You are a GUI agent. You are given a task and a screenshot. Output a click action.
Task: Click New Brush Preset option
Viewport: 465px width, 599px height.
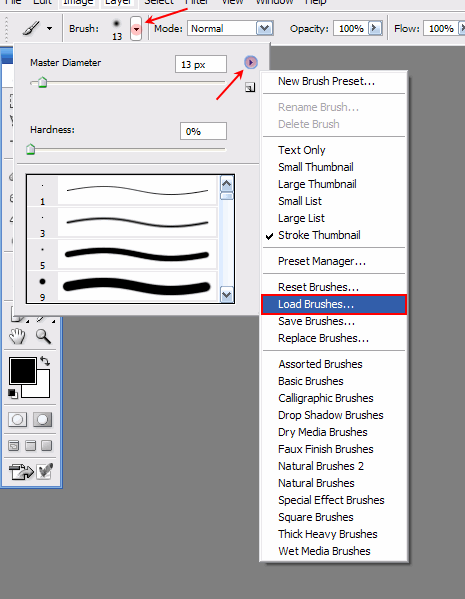(326, 81)
